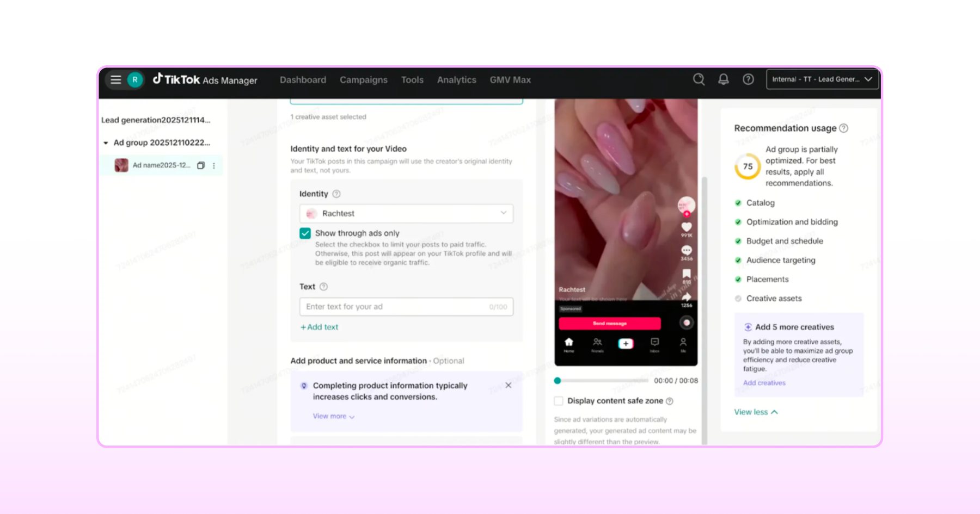Click the green R account avatar
The height and width of the screenshot is (514, 980).
tap(135, 79)
